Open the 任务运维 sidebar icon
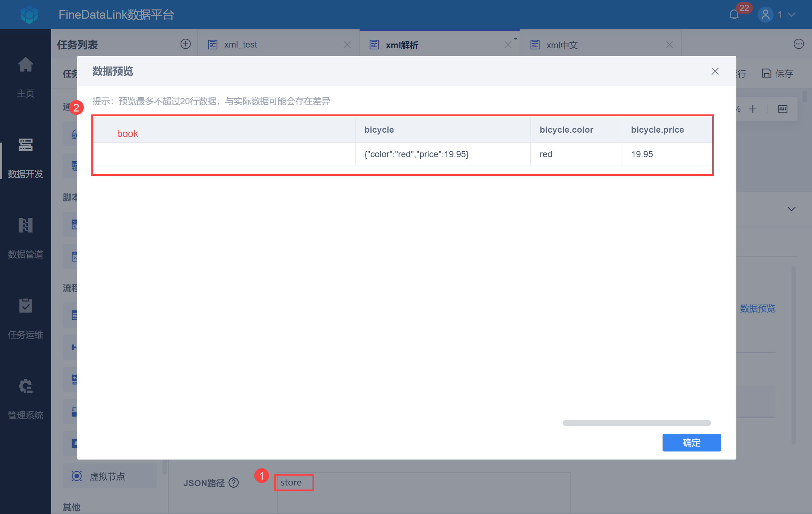The height and width of the screenshot is (514, 812). point(26,306)
